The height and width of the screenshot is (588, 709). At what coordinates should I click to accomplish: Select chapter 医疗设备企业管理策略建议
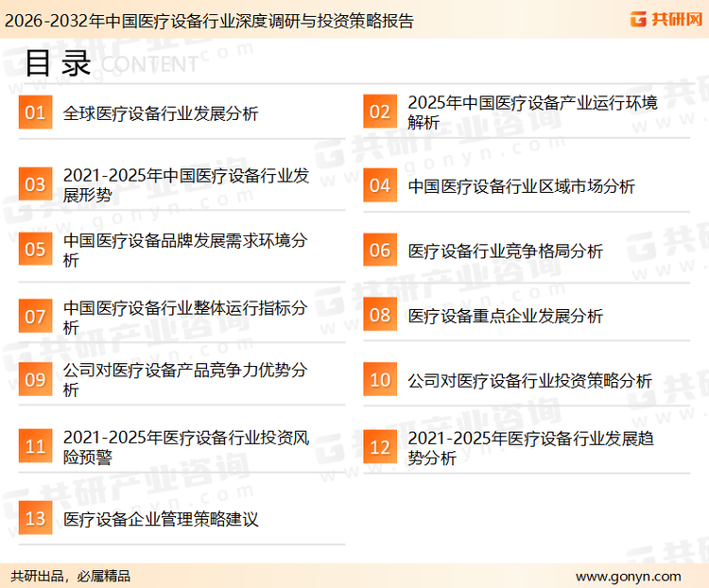pyautogui.click(x=161, y=519)
